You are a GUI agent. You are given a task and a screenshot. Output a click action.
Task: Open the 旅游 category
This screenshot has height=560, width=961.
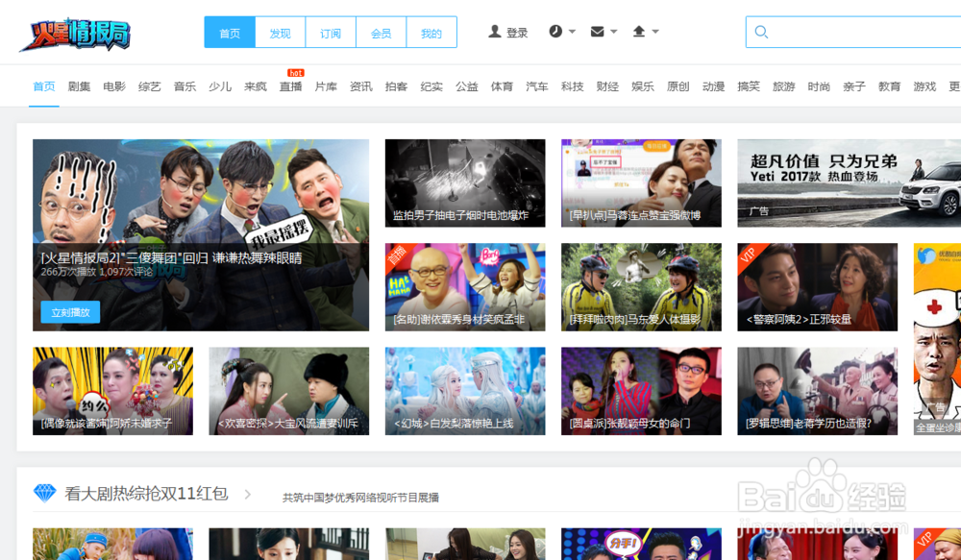click(x=784, y=86)
